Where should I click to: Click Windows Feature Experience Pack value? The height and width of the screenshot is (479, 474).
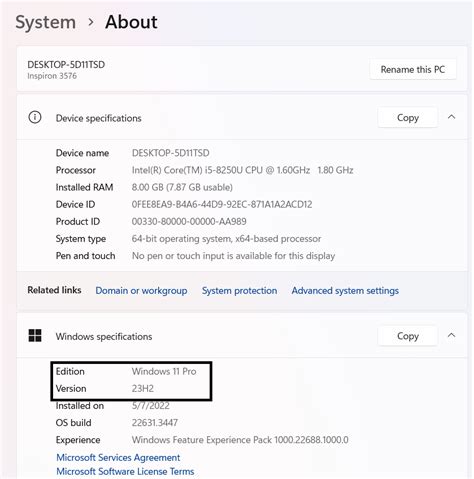(x=240, y=440)
